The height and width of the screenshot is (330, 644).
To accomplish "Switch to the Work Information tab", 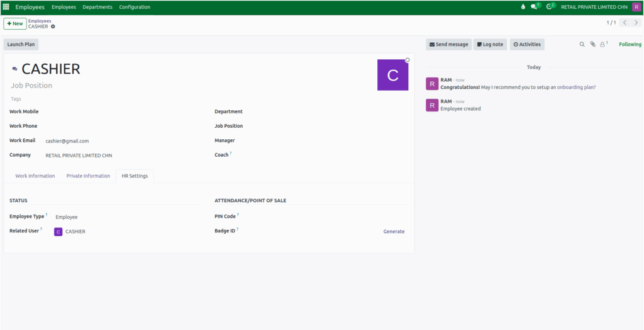I will click(35, 176).
